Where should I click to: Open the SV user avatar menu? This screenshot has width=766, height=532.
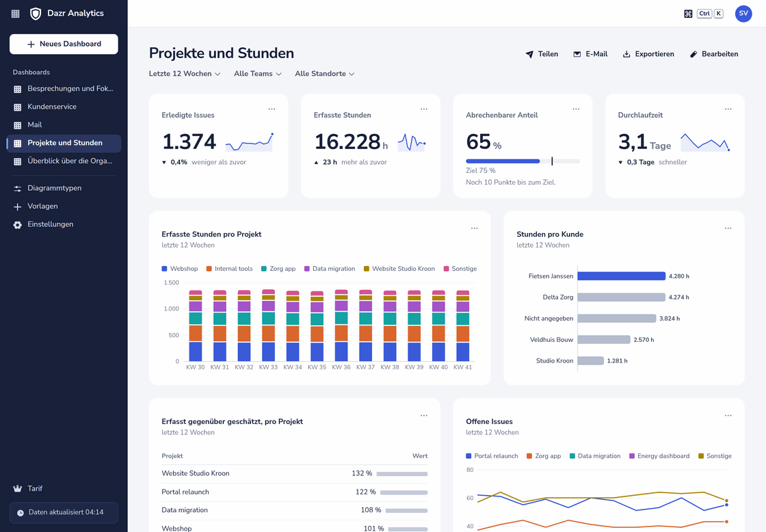coord(743,14)
